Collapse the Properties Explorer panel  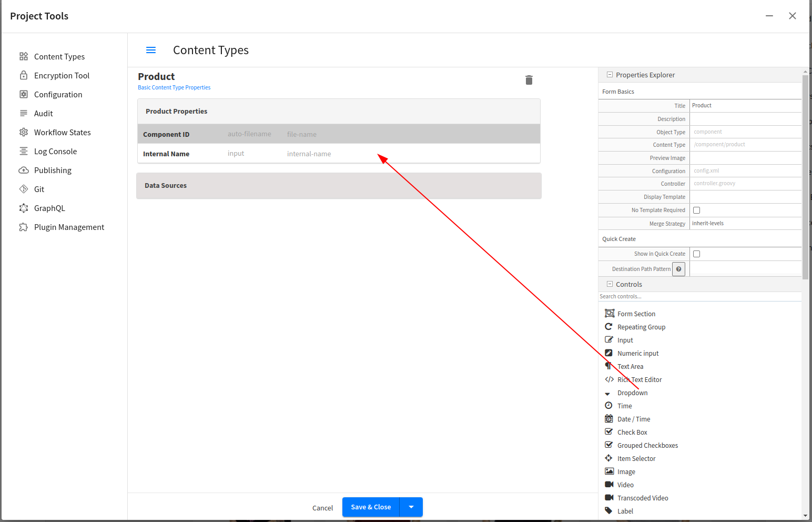point(610,75)
